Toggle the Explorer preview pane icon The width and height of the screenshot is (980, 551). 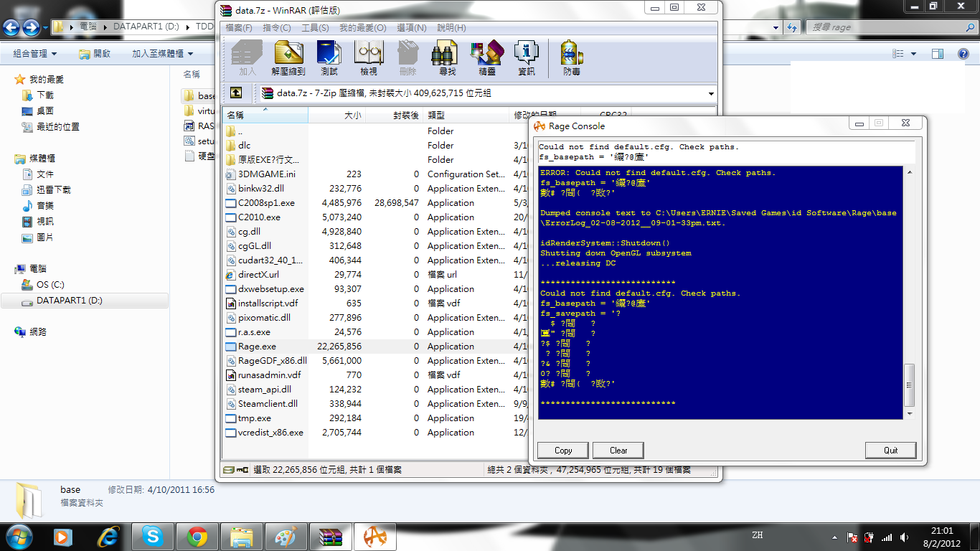(937, 54)
